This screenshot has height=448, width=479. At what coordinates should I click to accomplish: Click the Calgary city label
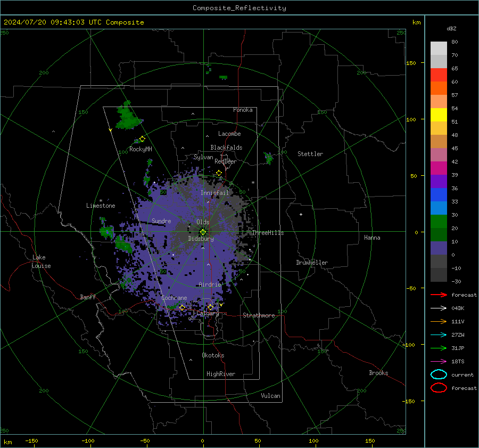point(208,313)
